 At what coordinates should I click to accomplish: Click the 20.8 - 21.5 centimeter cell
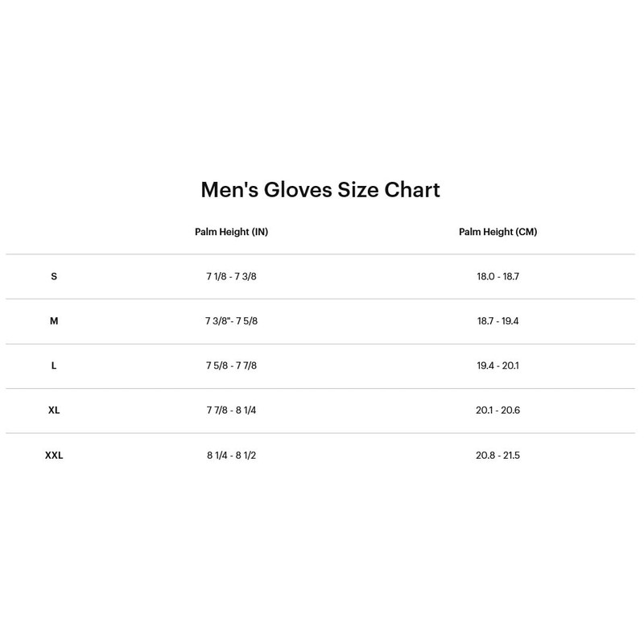coord(497,456)
